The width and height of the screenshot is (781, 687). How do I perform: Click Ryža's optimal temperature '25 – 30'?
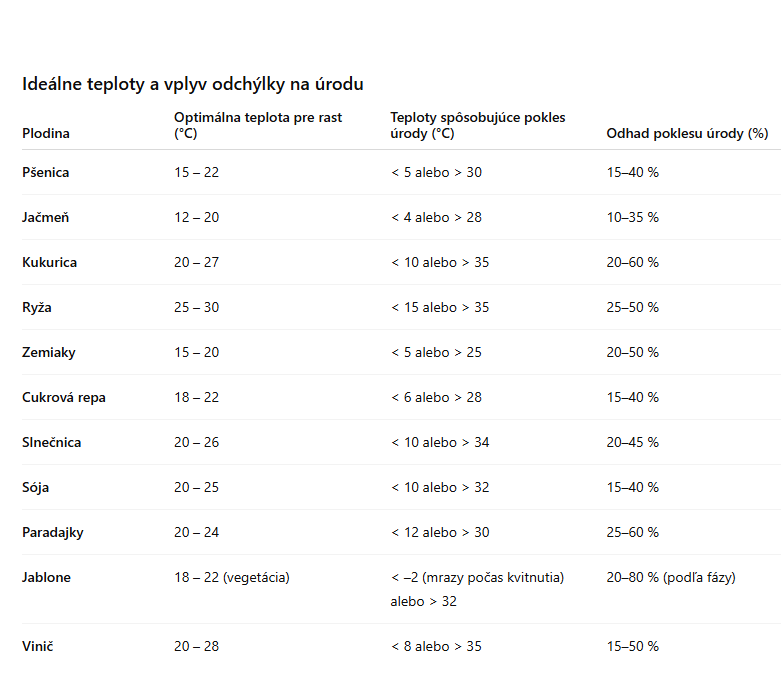[196, 307]
